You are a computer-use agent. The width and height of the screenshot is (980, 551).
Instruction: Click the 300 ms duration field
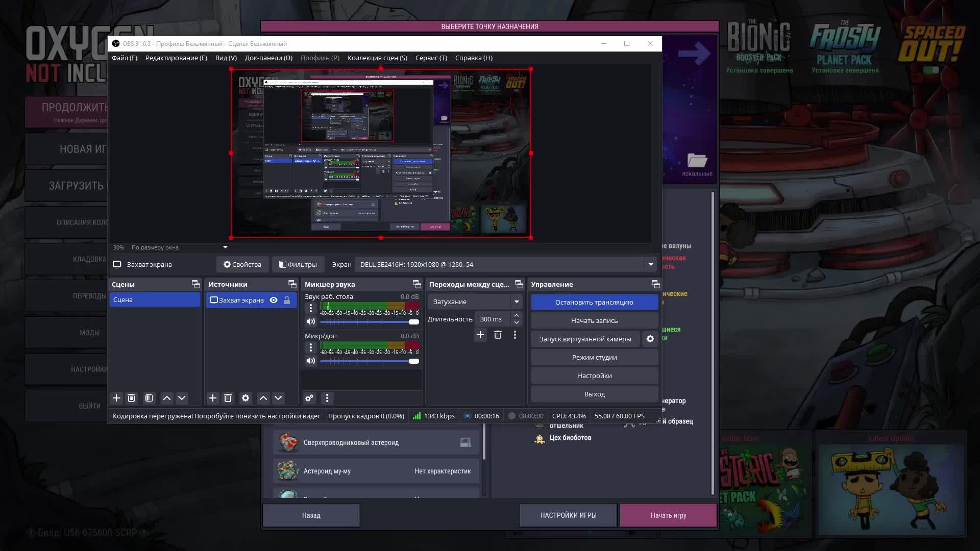(493, 319)
